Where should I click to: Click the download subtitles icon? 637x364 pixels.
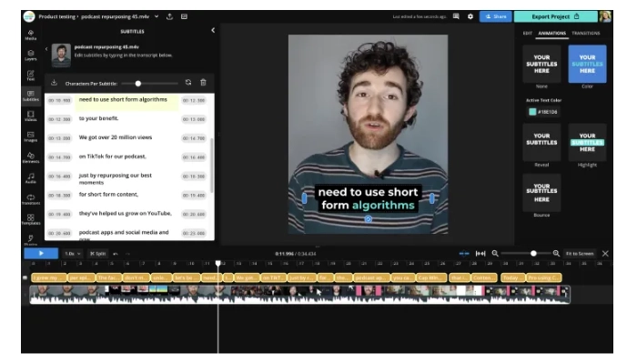pos(55,83)
